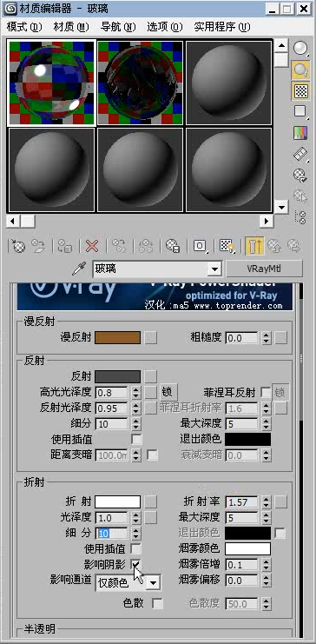Click sample slots scroll right arrow
The image size is (316, 644).
[267, 222]
